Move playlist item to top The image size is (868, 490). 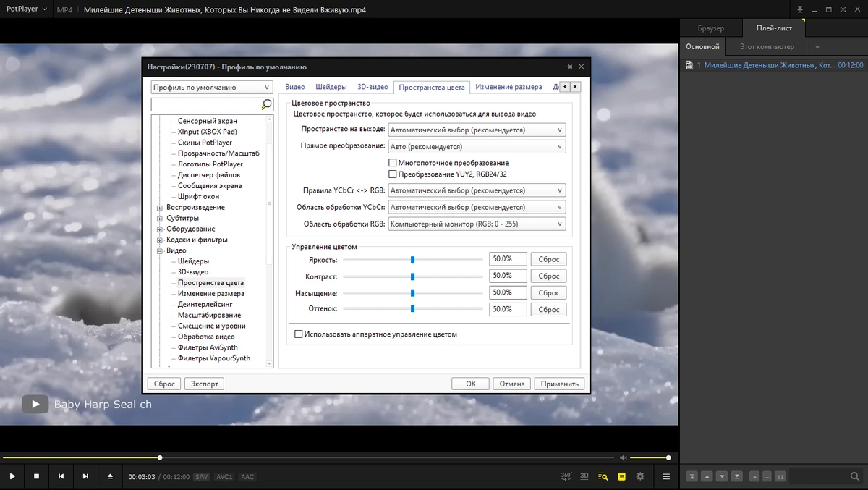click(x=692, y=476)
